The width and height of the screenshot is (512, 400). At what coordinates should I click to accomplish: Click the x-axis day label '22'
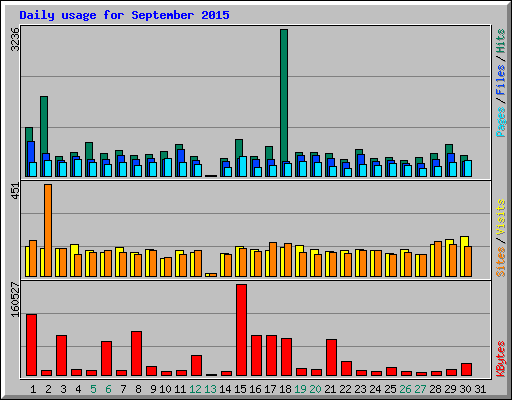pyautogui.click(x=345, y=389)
